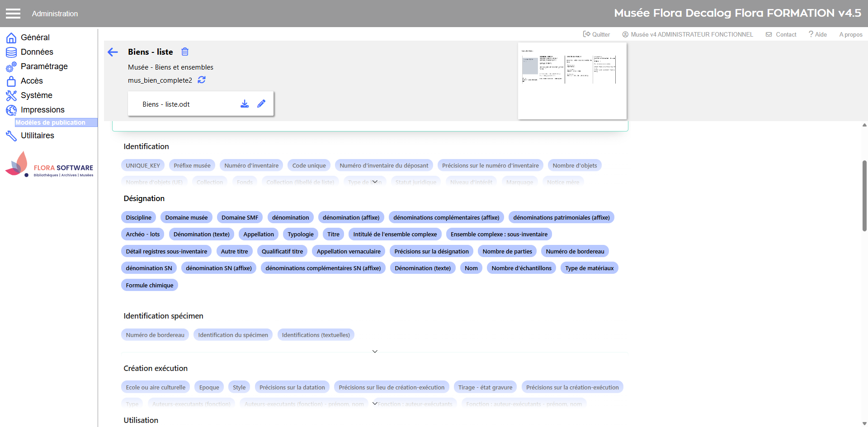Toggle the Discipline field tag
868x427 pixels.
[138, 217]
